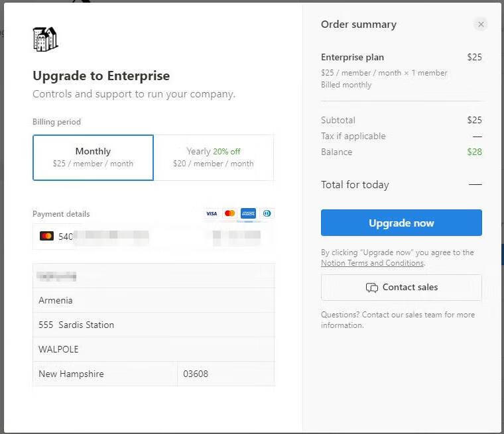The height and width of the screenshot is (434, 504).
Task: Open the Armenia country dropdown
Action: pyautogui.click(x=153, y=300)
